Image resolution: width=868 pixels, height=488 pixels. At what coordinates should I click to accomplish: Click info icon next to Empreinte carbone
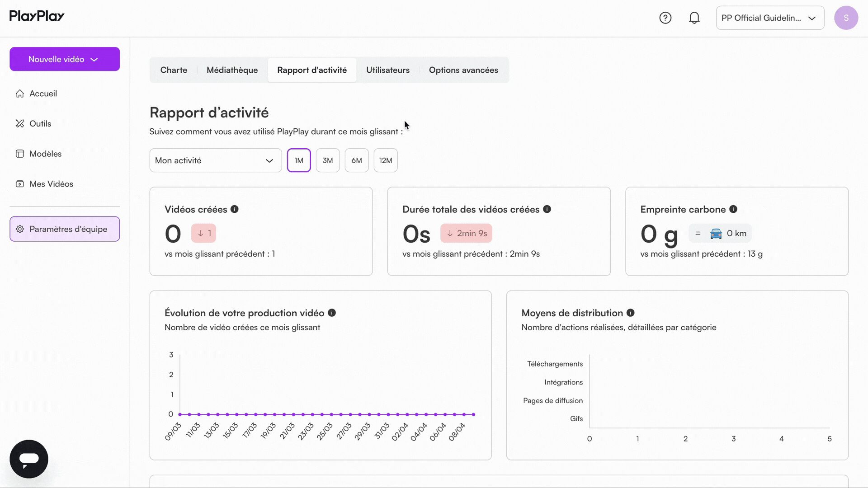coord(733,209)
